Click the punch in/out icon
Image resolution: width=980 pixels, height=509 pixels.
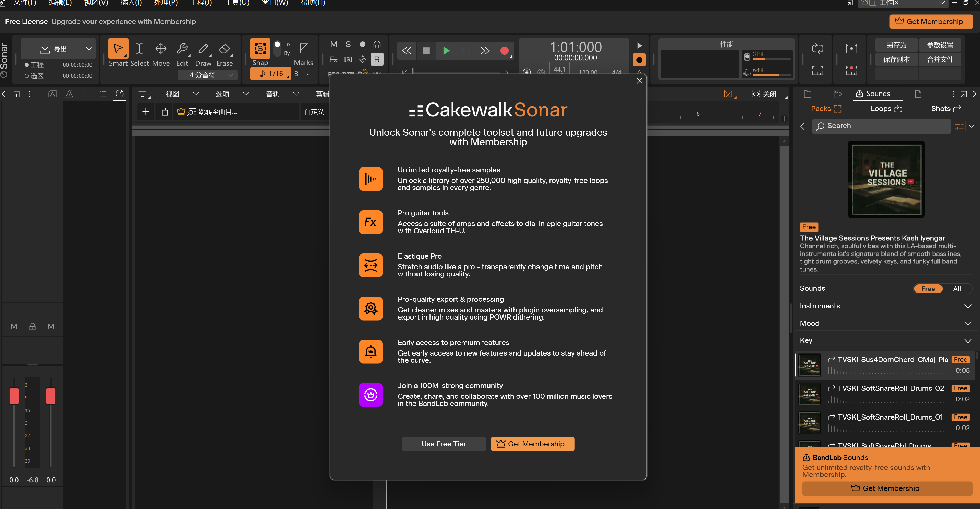point(851,48)
